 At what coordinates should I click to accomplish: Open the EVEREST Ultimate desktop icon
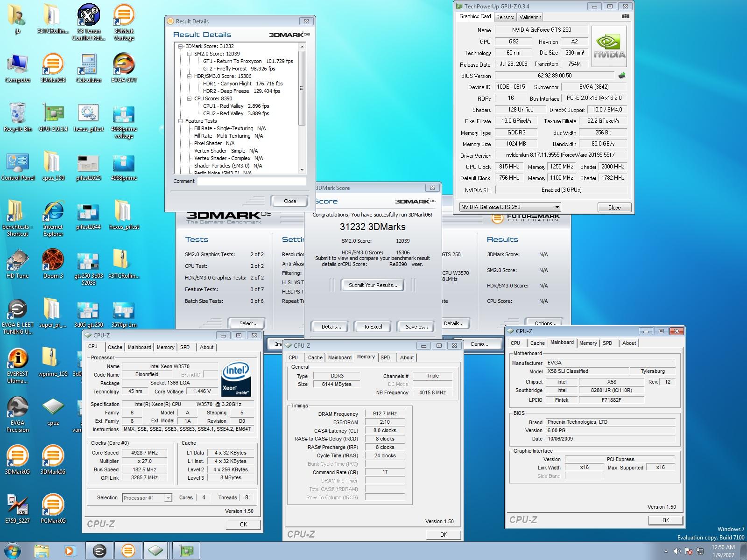(x=17, y=366)
